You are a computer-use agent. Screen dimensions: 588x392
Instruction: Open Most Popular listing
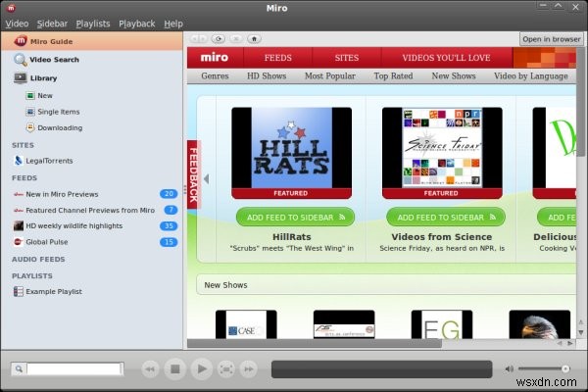click(330, 76)
